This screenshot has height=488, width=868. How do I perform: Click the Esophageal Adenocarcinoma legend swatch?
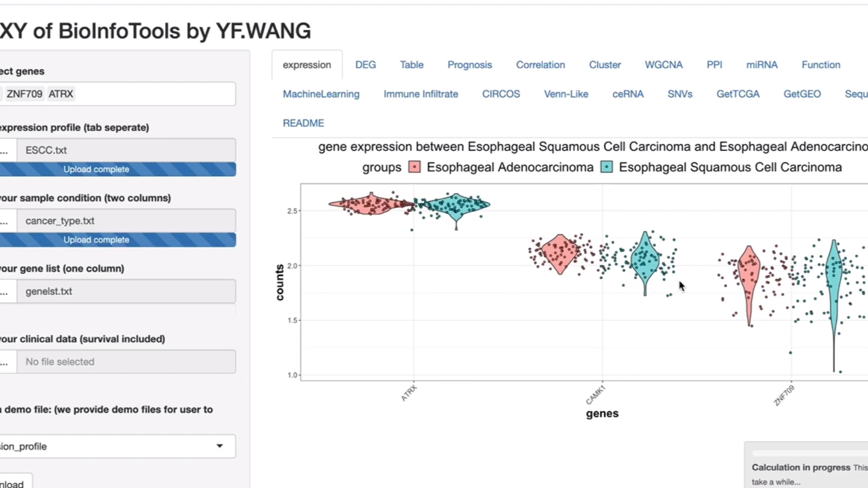click(415, 167)
